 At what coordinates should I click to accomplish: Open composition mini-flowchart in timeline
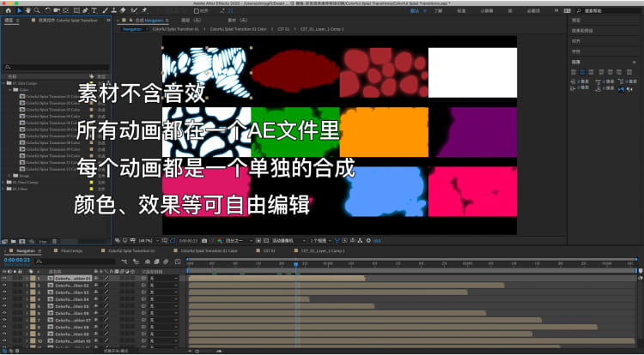tap(124, 262)
